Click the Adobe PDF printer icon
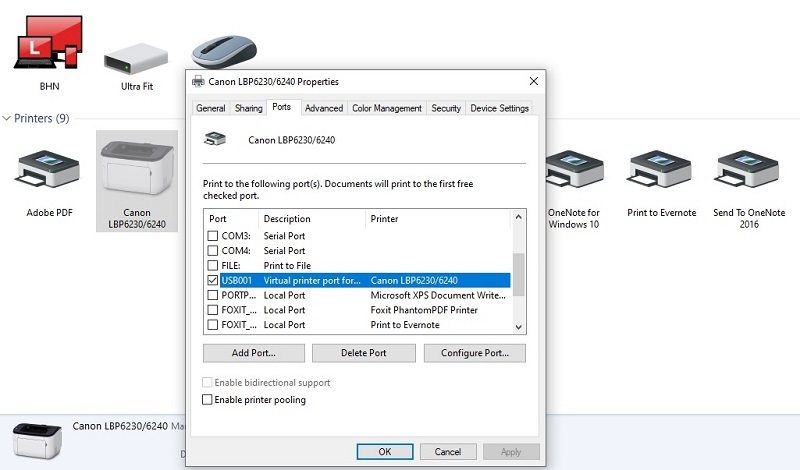This screenshot has height=470, width=800. coord(49,172)
